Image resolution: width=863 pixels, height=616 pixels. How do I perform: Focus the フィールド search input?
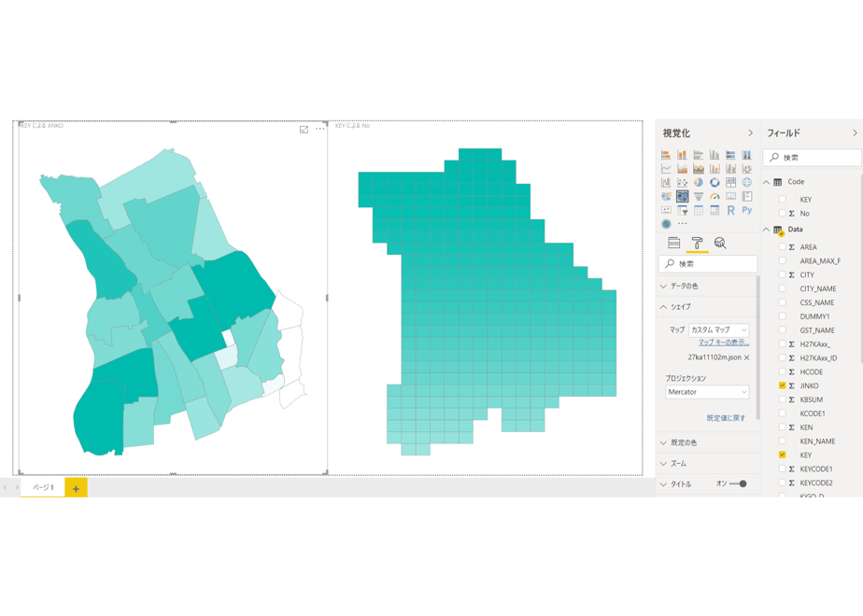(x=812, y=158)
